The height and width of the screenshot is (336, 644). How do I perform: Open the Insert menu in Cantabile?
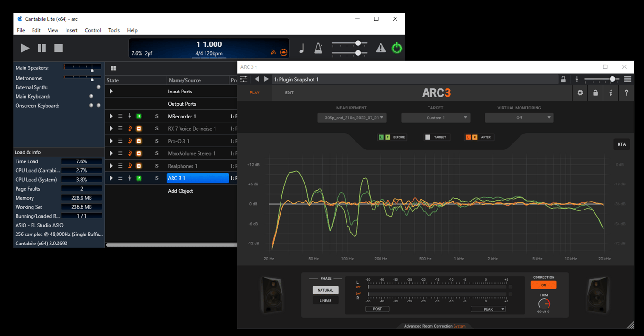point(72,30)
